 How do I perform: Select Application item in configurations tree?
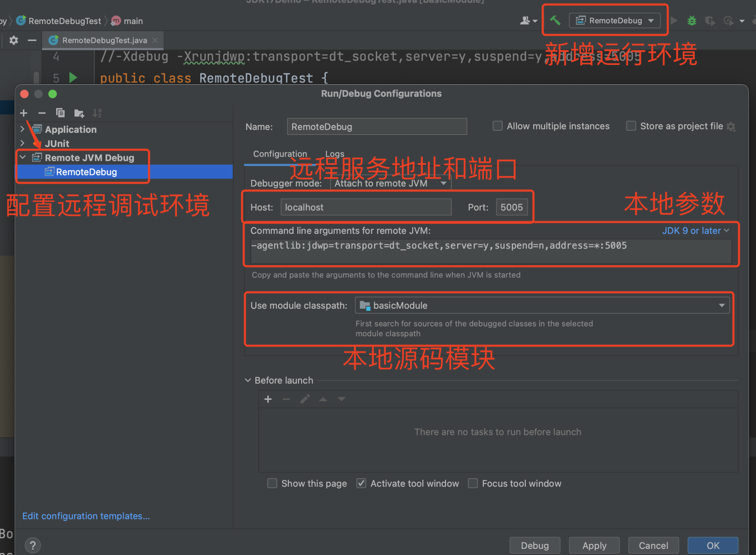tap(71, 130)
